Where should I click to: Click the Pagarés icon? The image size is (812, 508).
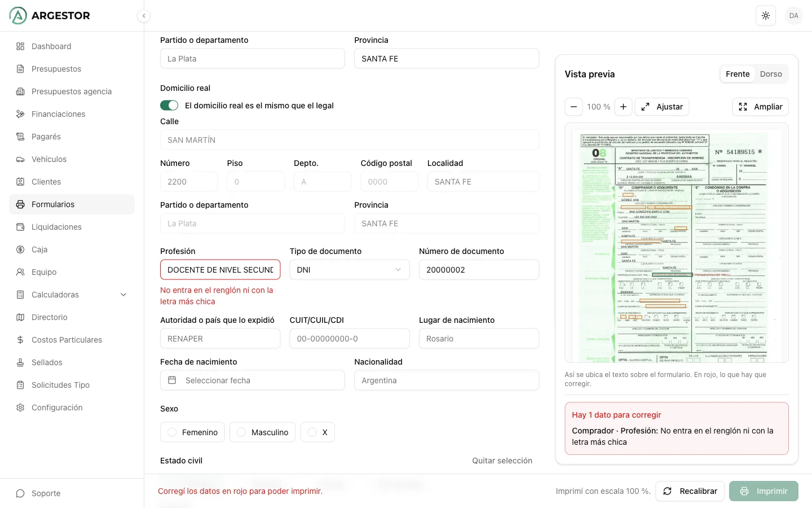pos(20,137)
